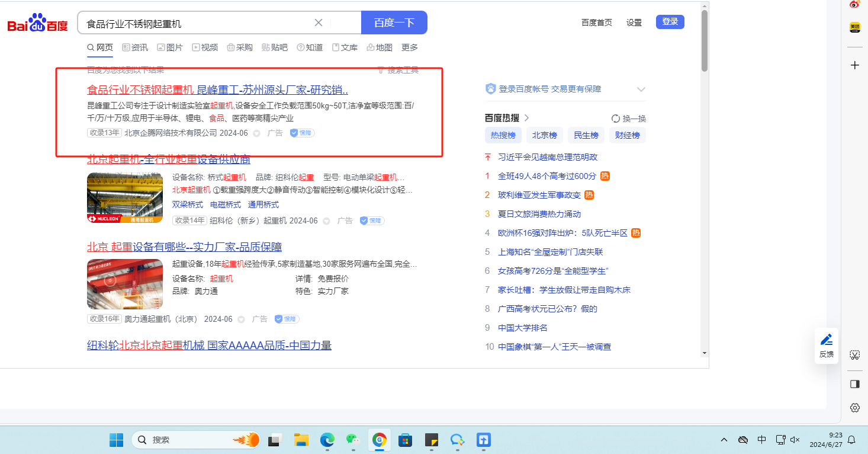Screen dimensions: 868x454
Task: Click the 反馈 feedback pencil icon
Action: click(826, 340)
